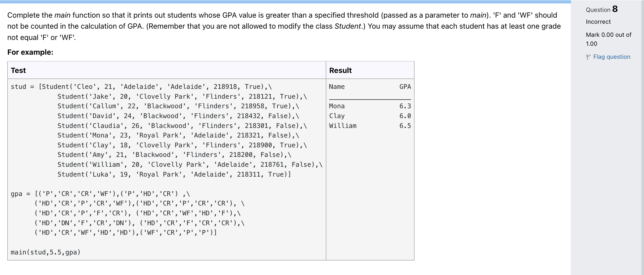Click the Student('William' code line
Screen dimensions: 644x275
coord(190,164)
